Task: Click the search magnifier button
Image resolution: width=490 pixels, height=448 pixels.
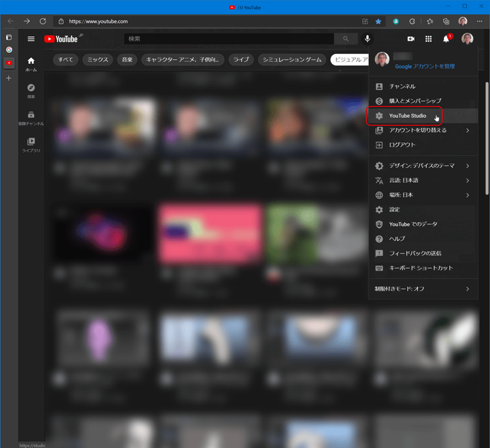Action: click(x=346, y=39)
